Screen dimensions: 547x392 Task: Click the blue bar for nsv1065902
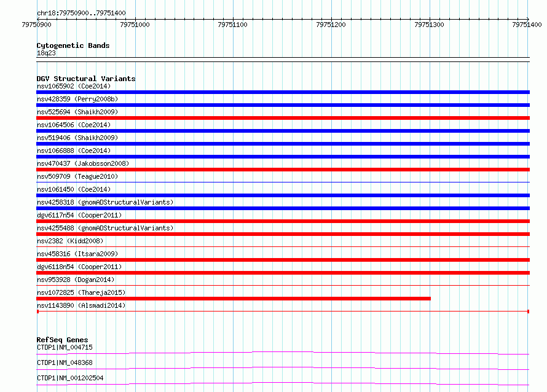[x=283, y=92]
